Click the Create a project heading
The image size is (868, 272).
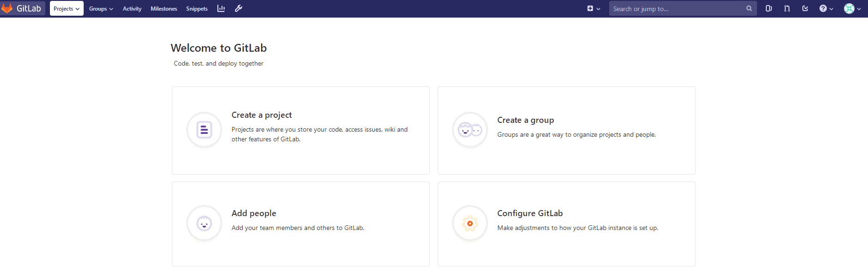tap(262, 115)
